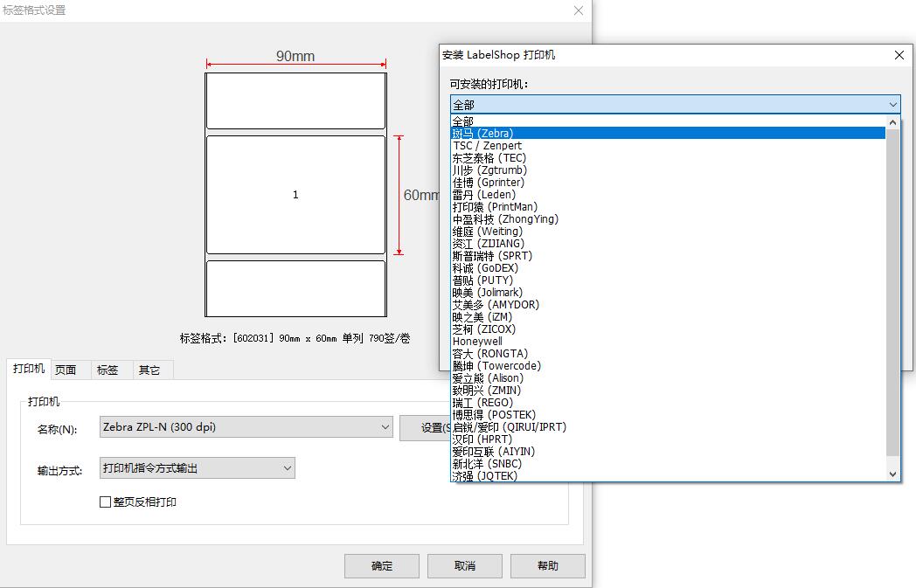Screen dimensions: 916x588
Task: Enable 整页反相打印 checkbox
Action: (x=106, y=502)
